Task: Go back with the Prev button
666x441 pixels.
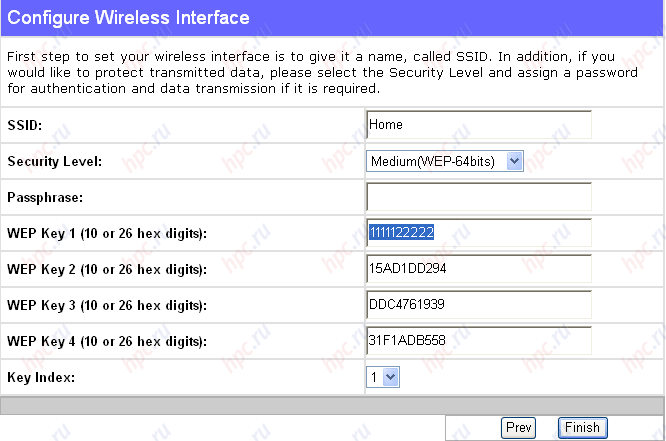Action: pyautogui.click(x=519, y=427)
